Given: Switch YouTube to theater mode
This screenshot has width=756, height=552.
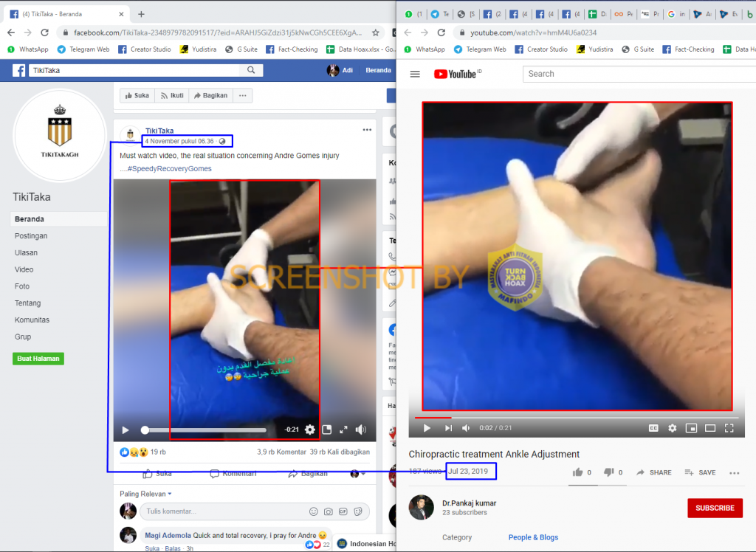Looking at the screenshot, I should coord(710,428).
